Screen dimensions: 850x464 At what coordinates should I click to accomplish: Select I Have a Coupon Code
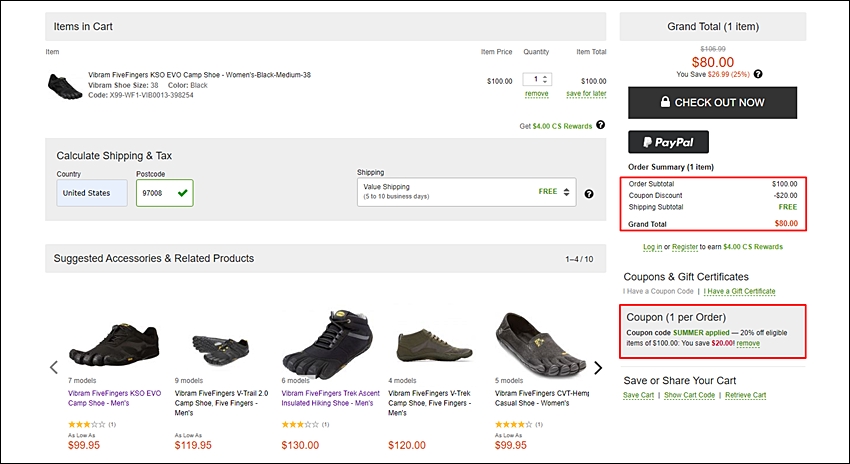[658, 291]
